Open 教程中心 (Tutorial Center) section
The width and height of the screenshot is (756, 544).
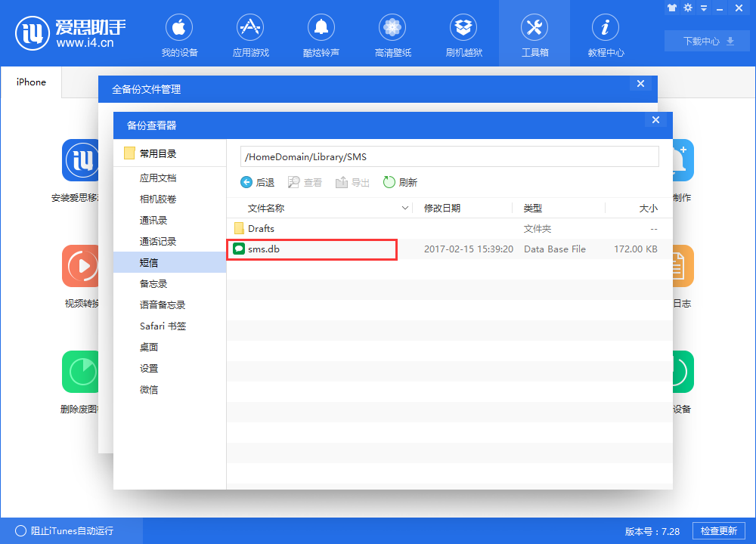click(605, 34)
